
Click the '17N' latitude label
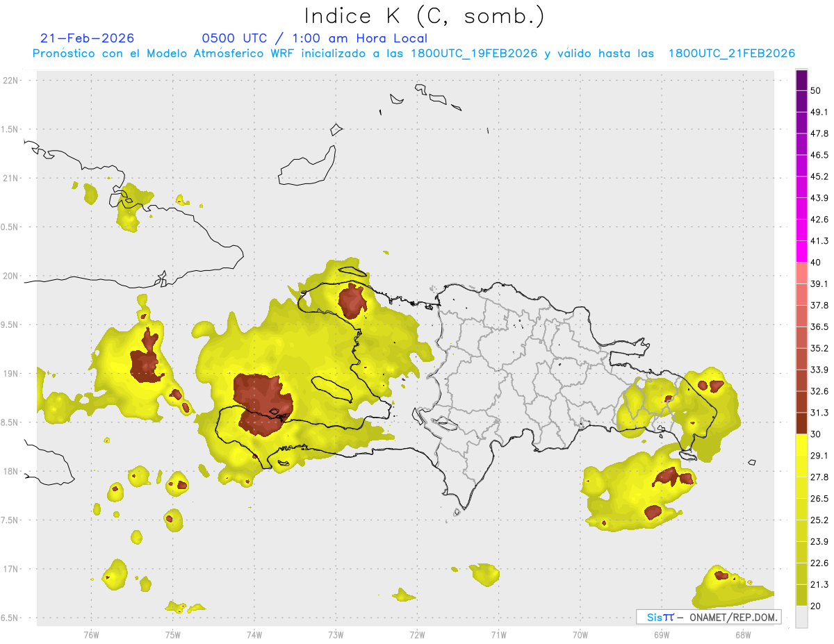[11, 569]
